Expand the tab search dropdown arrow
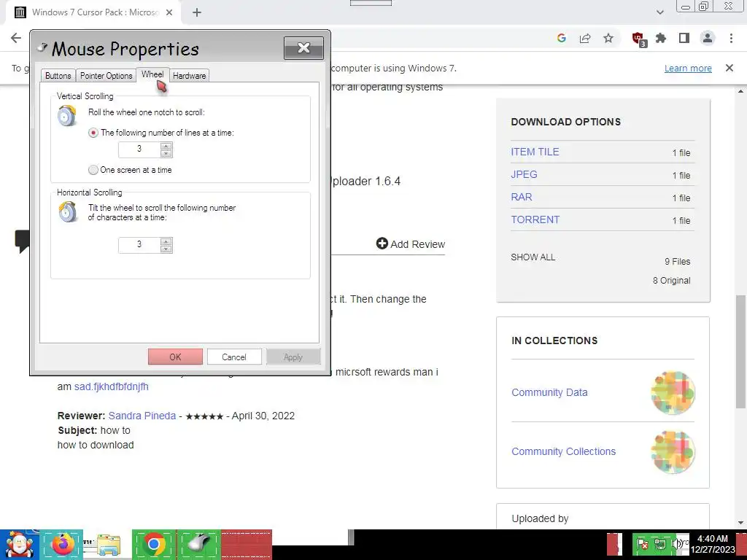 [659, 12]
